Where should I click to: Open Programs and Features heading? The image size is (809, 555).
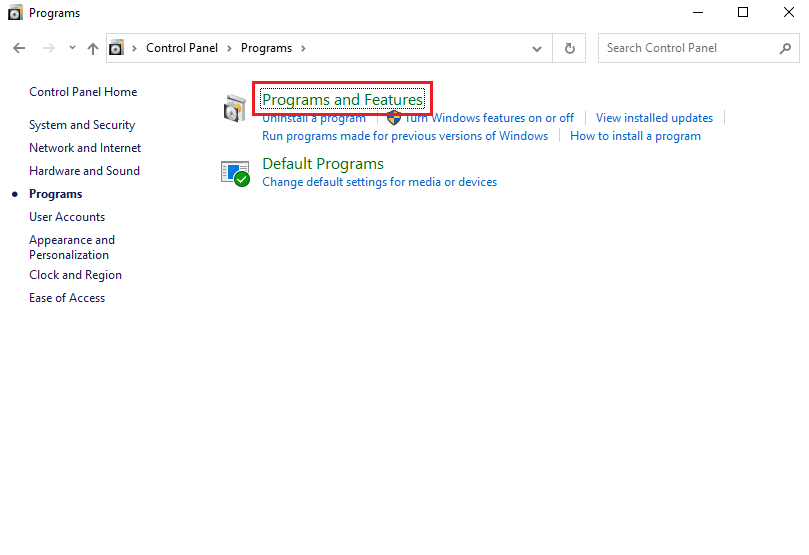click(343, 99)
